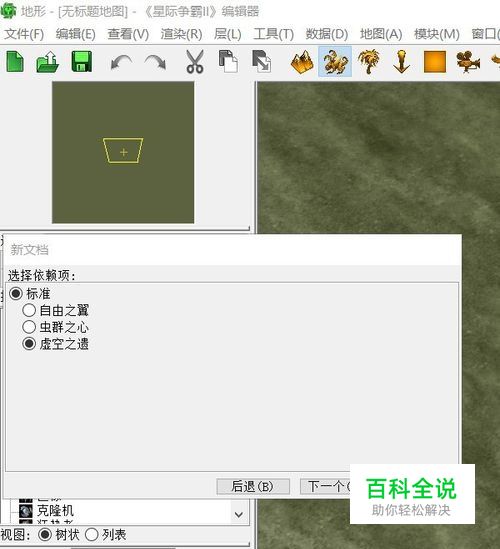Click the minimap viewport preview
The height and width of the screenshot is (549, 500).
[x=123, y=152]
